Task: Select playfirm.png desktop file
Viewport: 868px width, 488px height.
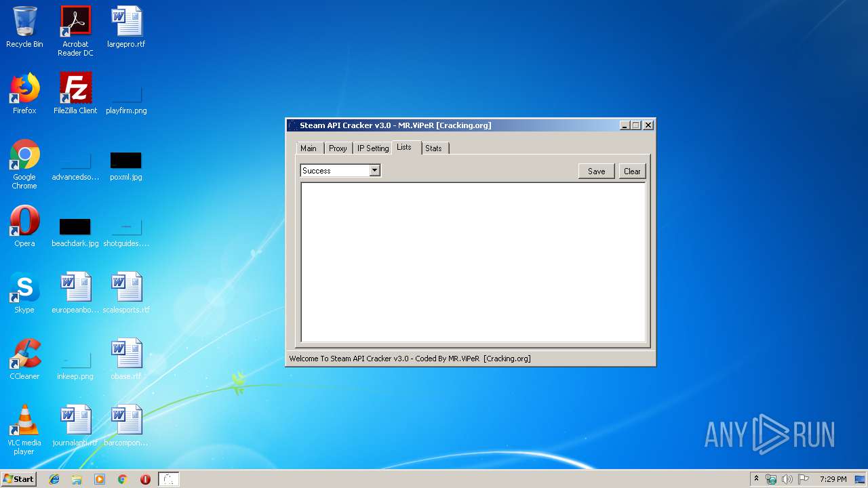Action: coord(126,98)
